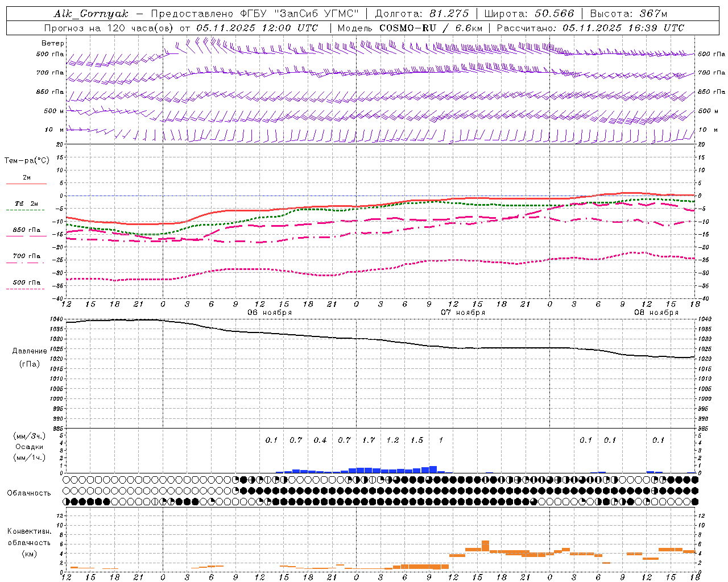Image resolution: width=728 pixels, height=582 pixels.
Task: Click the 'Облачность' cloud cover label
Action: point(29,493)
